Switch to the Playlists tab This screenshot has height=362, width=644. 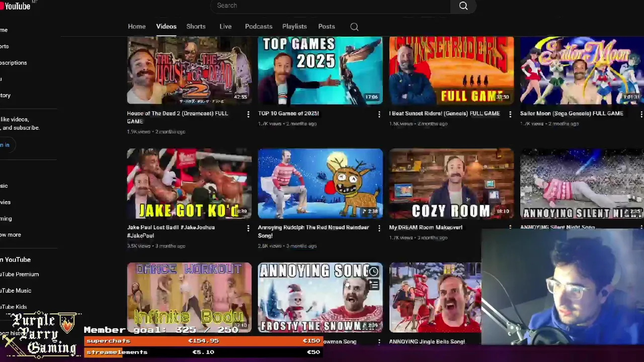click(x=294, y=27)
